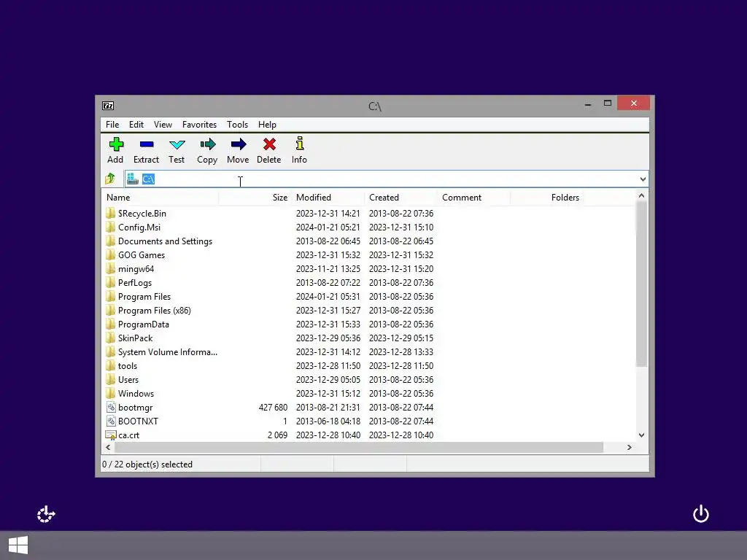
Task: Click the vertical scrollbar down arrow
Action: coord(642,435)
